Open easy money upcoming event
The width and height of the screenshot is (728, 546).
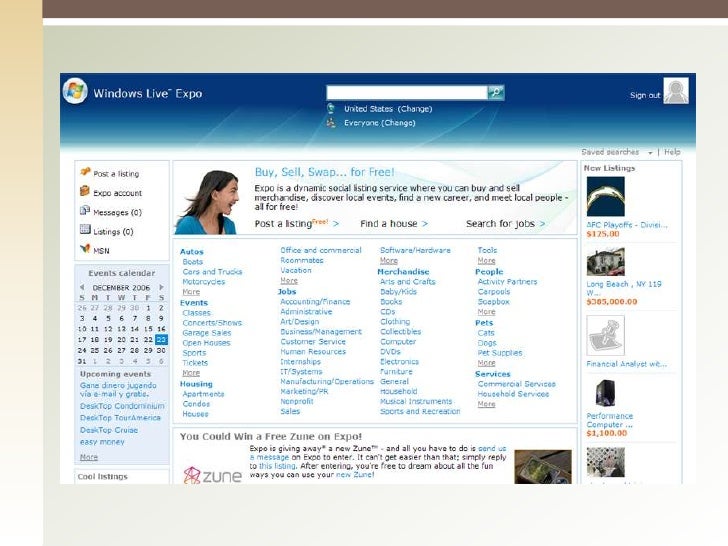tap(102, 442)
